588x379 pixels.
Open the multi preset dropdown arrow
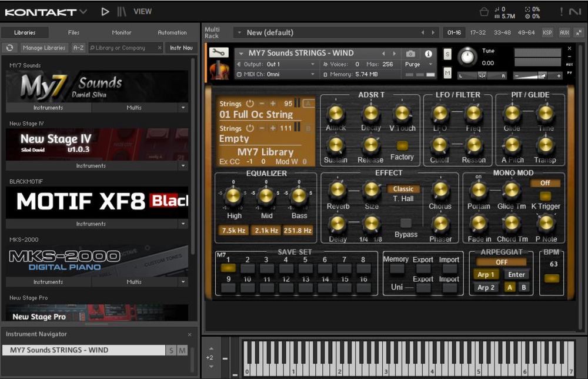tap(239, 32)
